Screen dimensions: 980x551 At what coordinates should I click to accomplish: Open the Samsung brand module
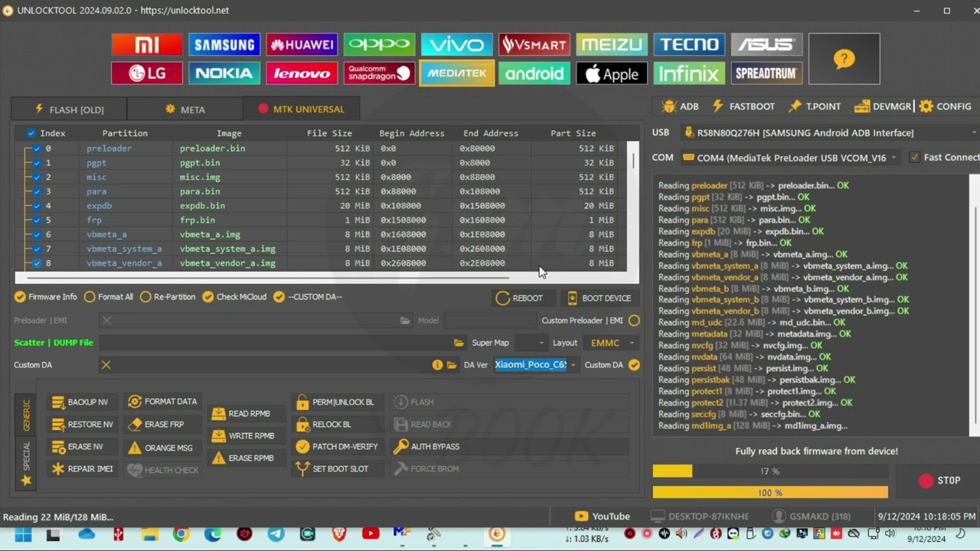(224, 44)
